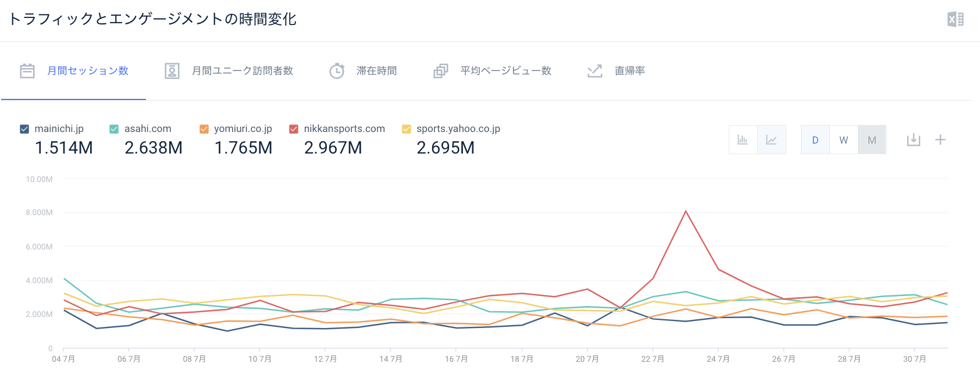Select monthly granularity M button
The image size is (980, 385).
871,140
